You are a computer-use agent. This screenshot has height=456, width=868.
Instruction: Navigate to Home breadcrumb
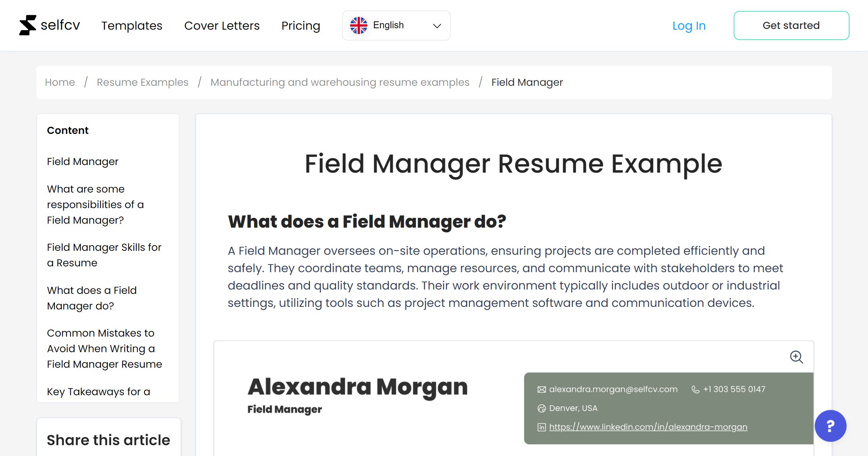(60, 82)
